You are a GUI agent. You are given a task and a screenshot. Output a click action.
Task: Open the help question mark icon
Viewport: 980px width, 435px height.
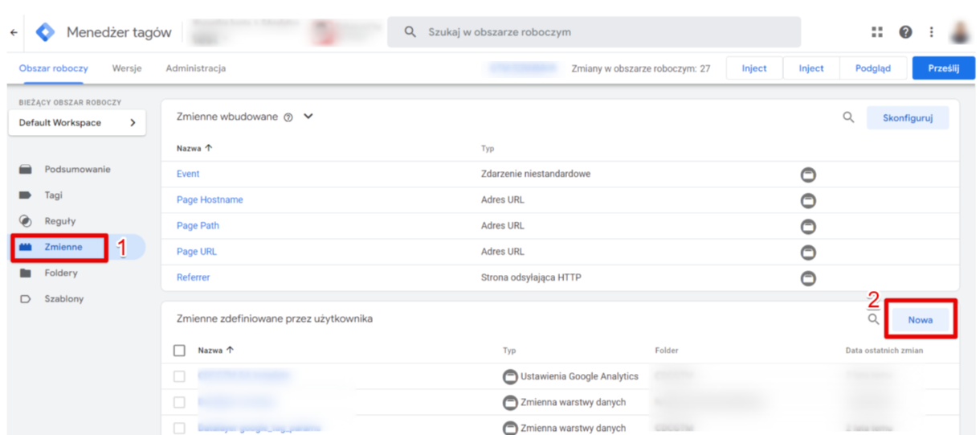[905, 32]
